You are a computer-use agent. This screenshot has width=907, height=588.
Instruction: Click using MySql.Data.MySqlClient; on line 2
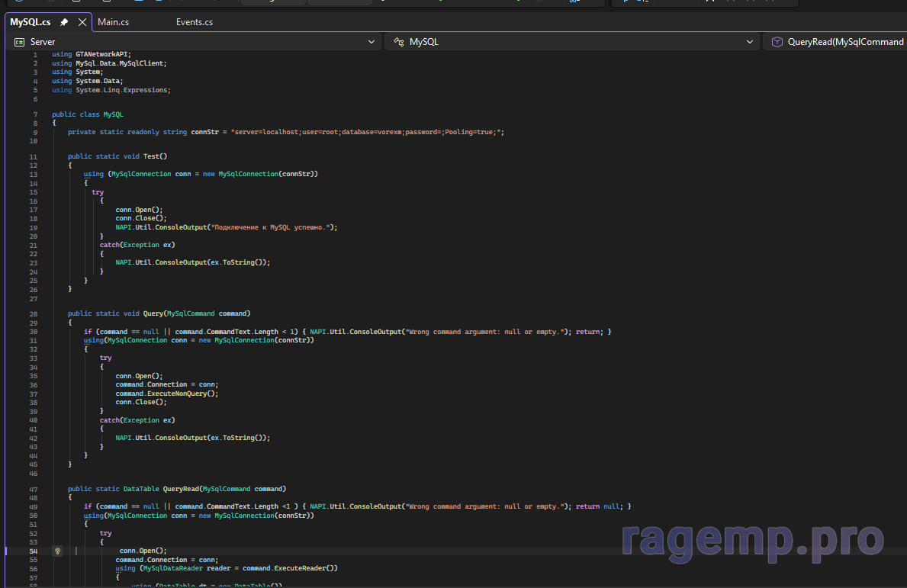pyautogui.click(x=109, y=63)
